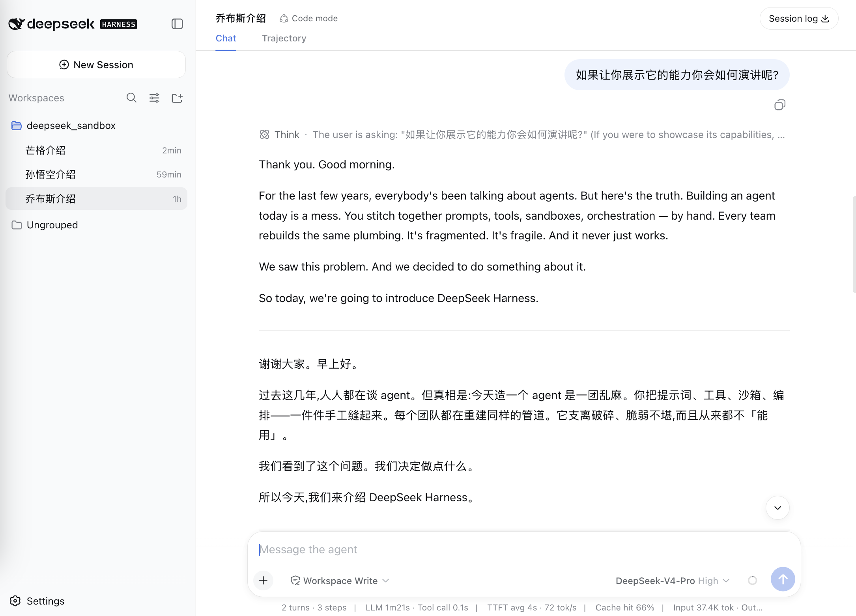The height and width of the screenshot is (616, 856).
Task: Open Workspace Write permission dropdown
Action: pyautogui.click(x=340, y=581)
